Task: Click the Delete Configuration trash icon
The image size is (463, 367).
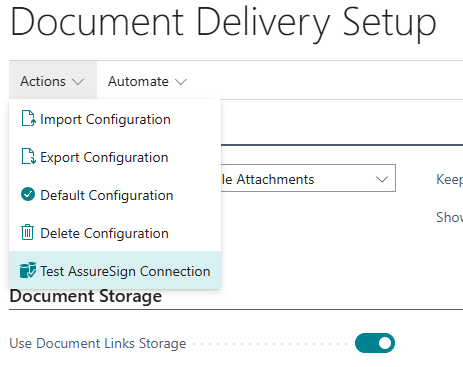Action: click(x=27, y=232)
